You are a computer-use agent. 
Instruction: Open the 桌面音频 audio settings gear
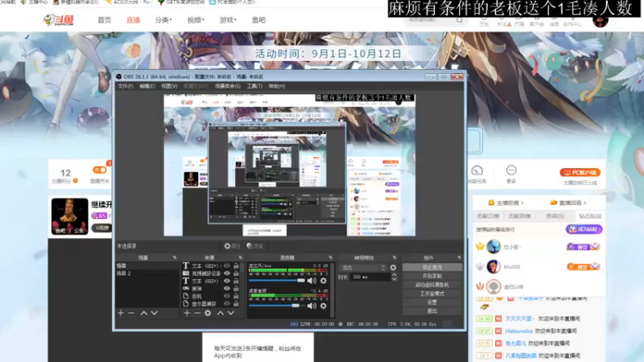(324, 306)
